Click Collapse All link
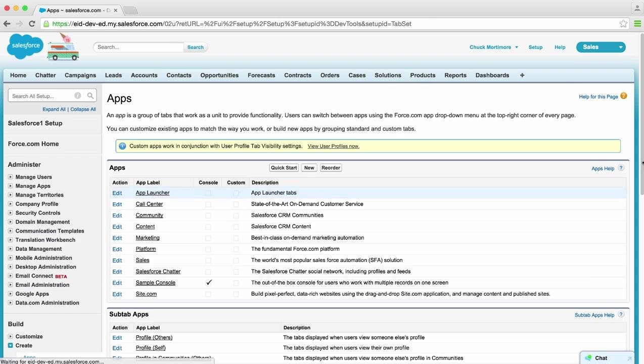 pos(83,109)
